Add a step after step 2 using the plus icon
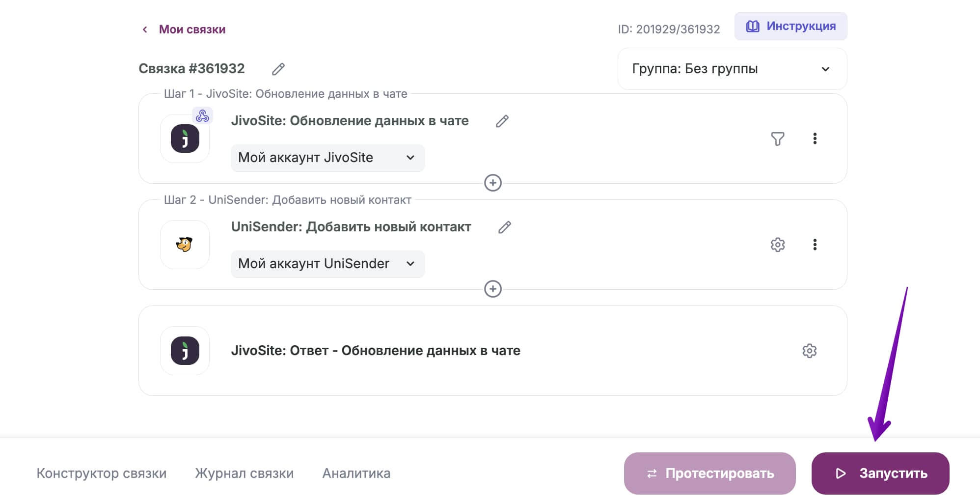980x501 pixels. point(493,289)
